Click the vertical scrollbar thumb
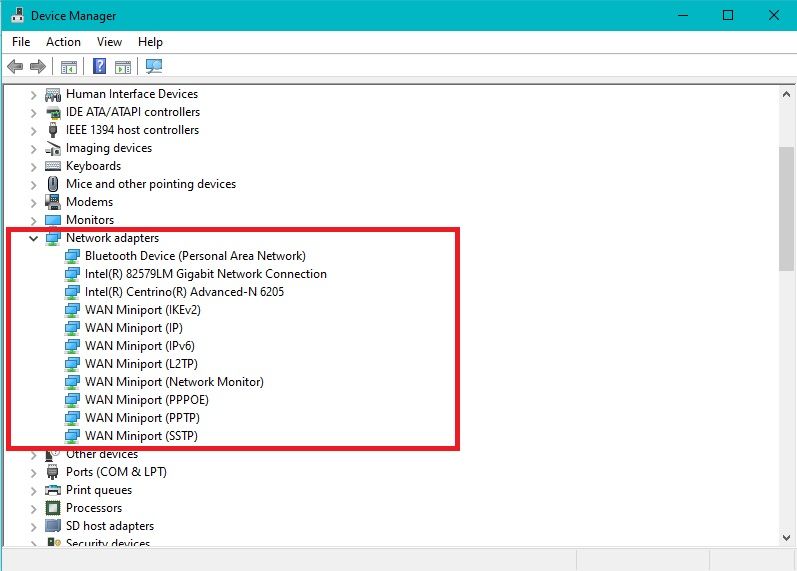Viewport: 797px width, 571px height. pyautogui.click(x=786, y=208)
